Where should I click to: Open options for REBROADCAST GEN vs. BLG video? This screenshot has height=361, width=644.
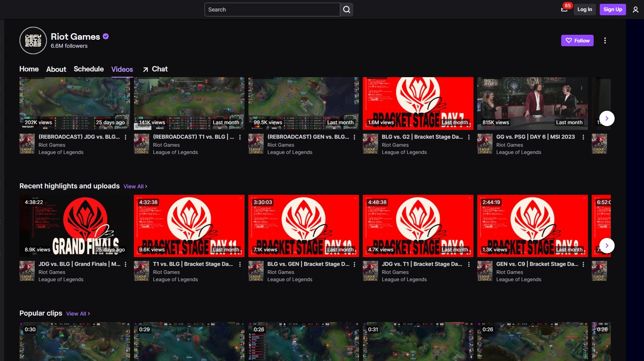pos(354,137)
